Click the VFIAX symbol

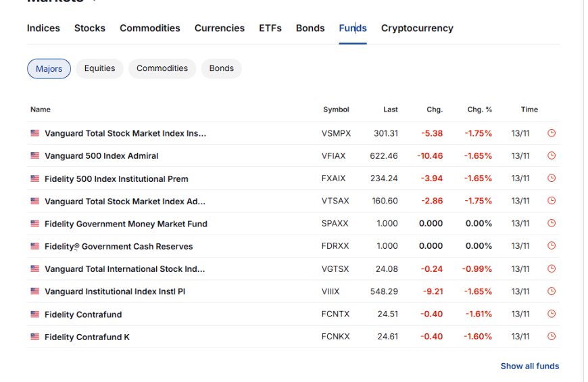tap(333, 156)
